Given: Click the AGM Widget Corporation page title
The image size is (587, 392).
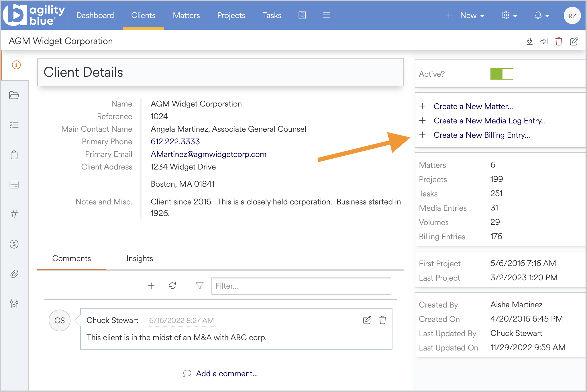Looking at the screenshot, I should point(61,41).
